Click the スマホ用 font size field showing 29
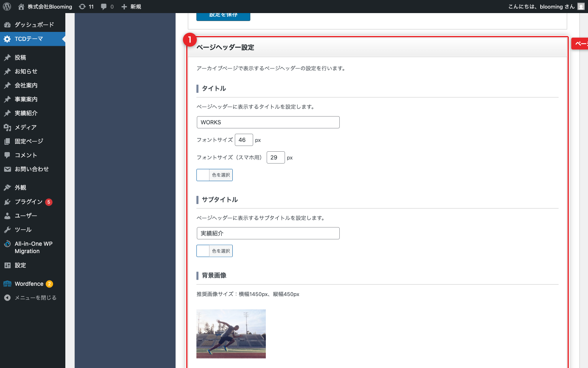Viewport: 588px width, 368px height. 276,157
